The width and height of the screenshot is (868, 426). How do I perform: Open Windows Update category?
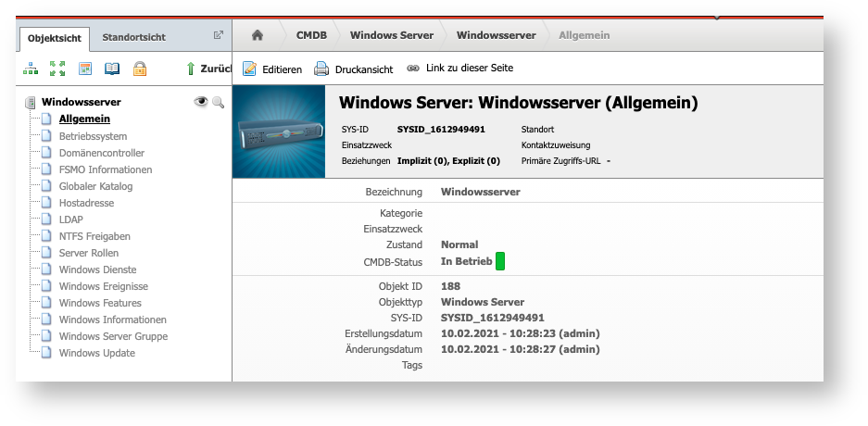click(97, 353)
